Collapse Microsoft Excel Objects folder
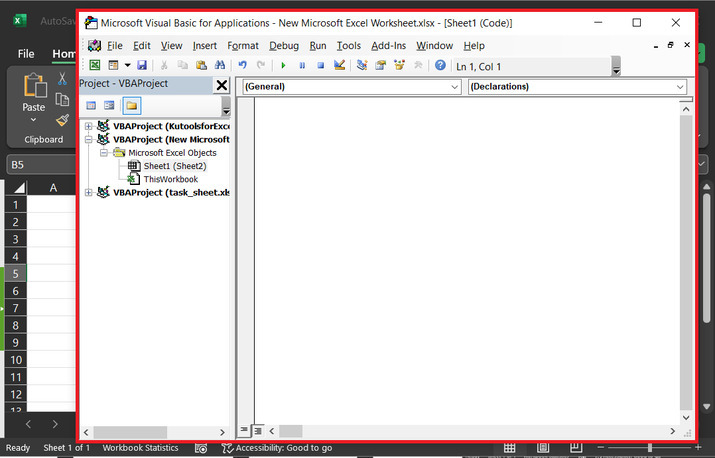715x458 pixels. [104, 153]
